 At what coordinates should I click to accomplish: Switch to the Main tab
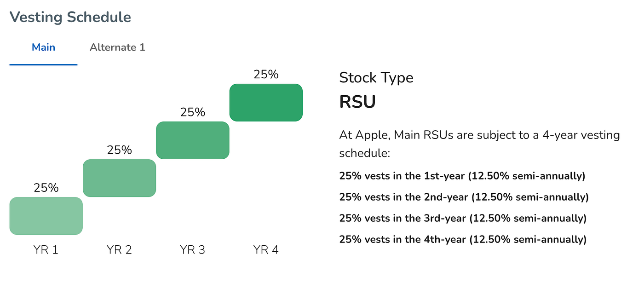point(43,47)
